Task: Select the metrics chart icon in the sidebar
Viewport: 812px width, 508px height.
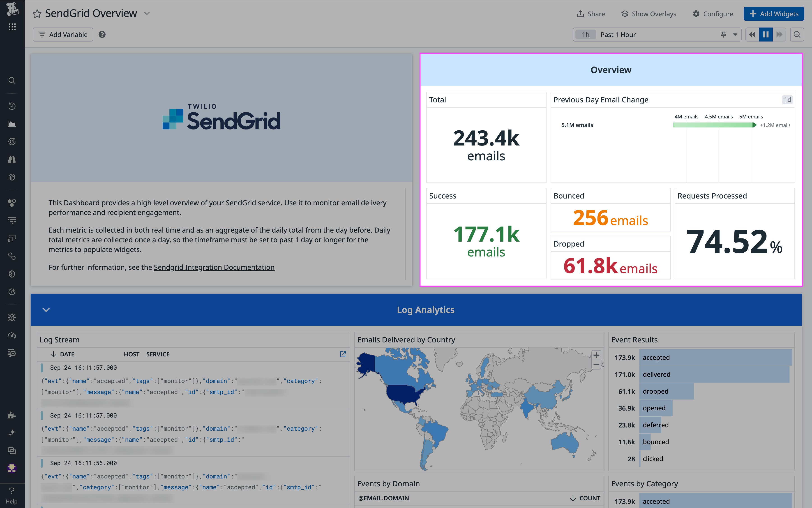Action: [x=12, y=123]
